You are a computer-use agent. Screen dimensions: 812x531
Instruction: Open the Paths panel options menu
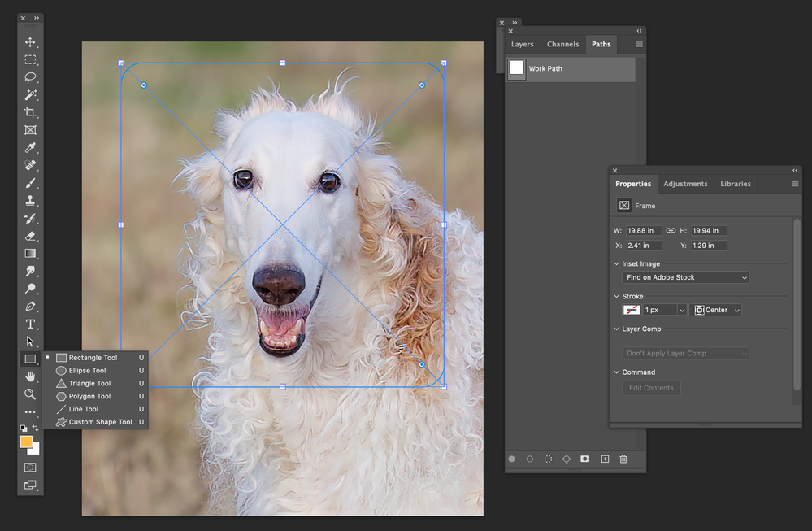click(x=639, y=45)
